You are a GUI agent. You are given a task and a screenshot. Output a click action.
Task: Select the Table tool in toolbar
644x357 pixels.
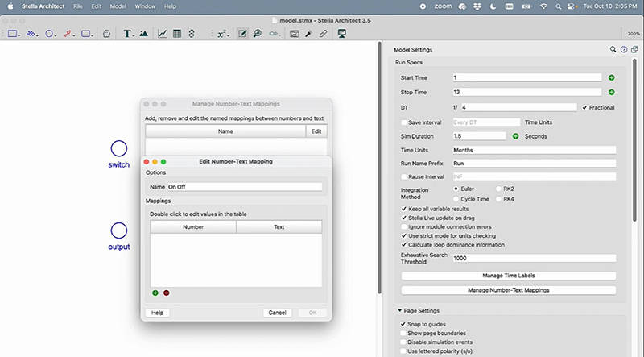(x=176, y=34)
